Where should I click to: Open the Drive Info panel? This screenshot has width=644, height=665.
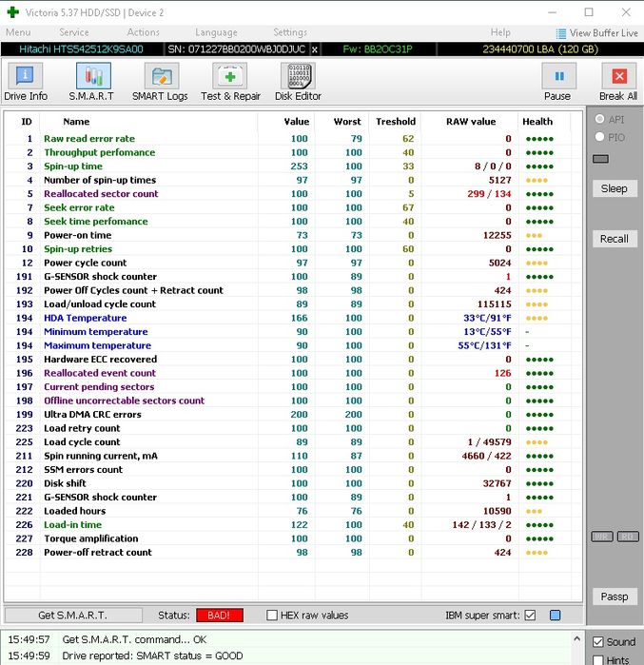click(x=26, y=82)
